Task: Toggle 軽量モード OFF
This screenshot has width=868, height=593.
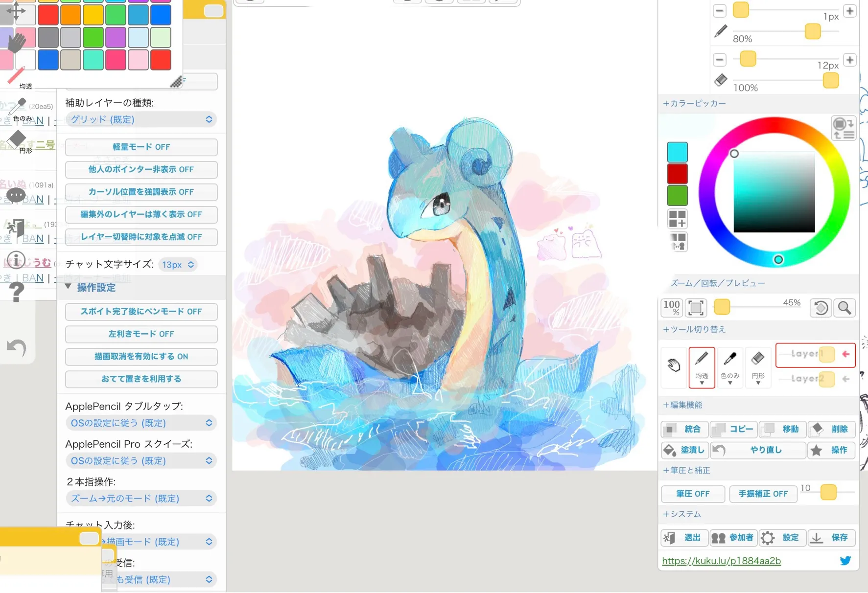Action: [141, 147]
